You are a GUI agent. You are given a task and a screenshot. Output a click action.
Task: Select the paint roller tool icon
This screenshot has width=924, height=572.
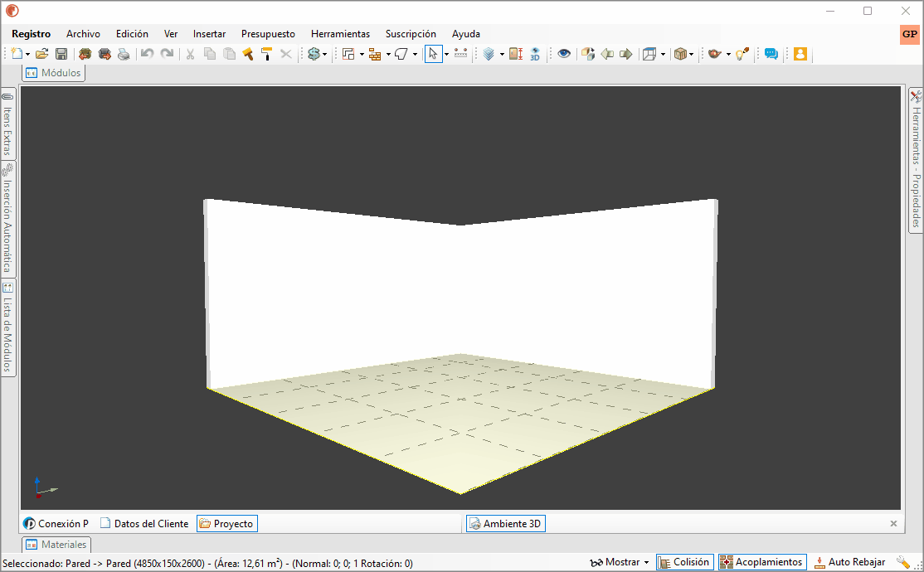coord(267,54)
